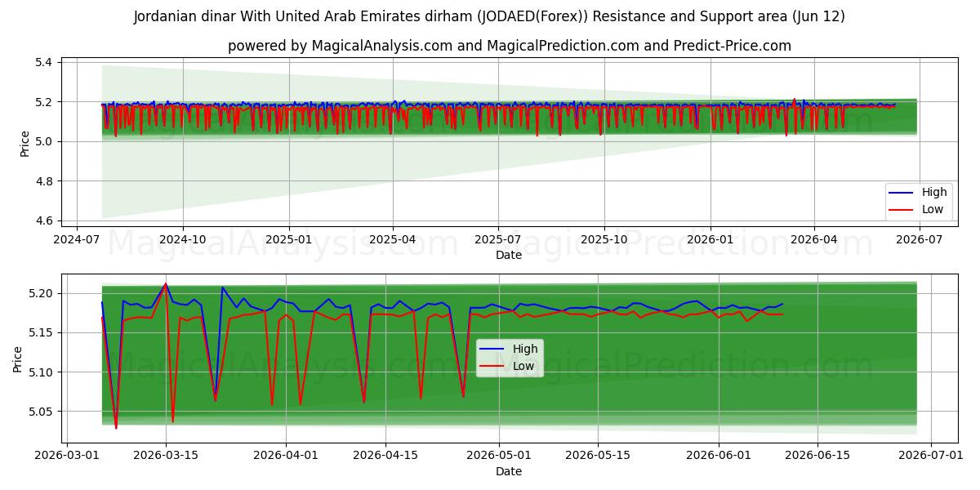
Task: Click the 2026-03-01 date tick label
Action: pos(66,456)
